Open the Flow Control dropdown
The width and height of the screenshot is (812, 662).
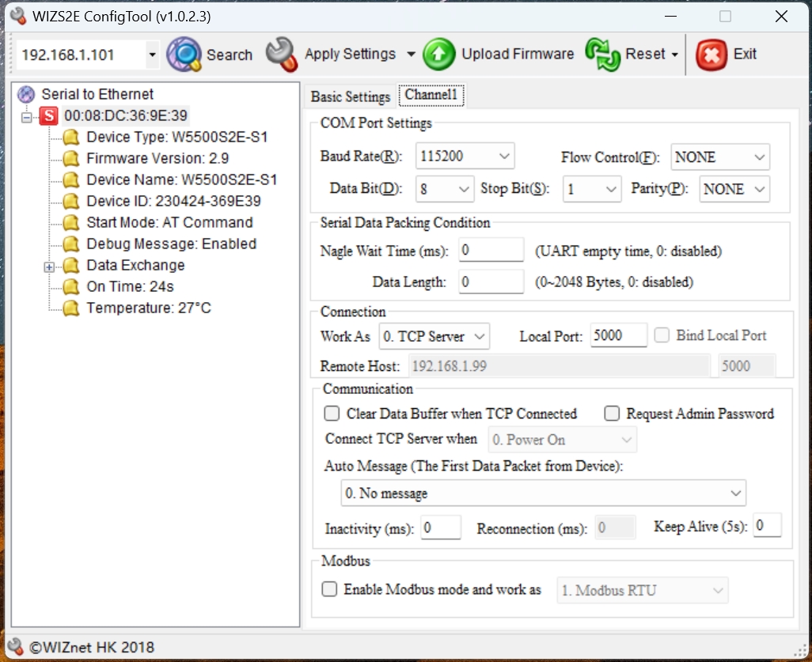pos(720,157)
